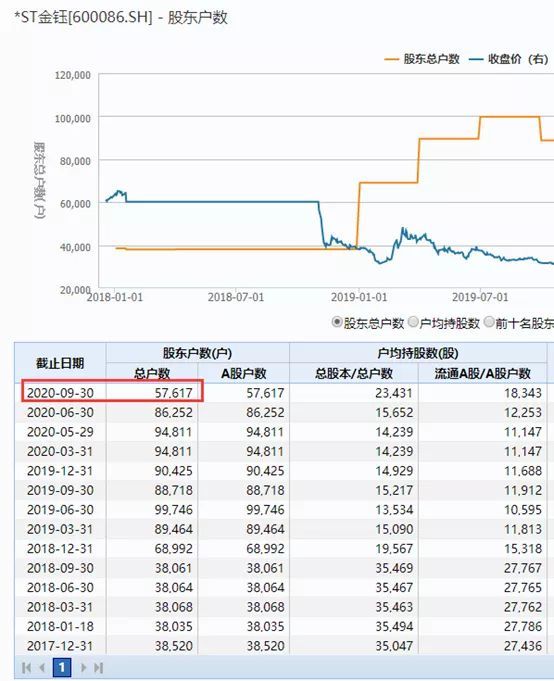Go to first page arrow icon
Viewport: 554px width, 681px height.
(26, 668)
